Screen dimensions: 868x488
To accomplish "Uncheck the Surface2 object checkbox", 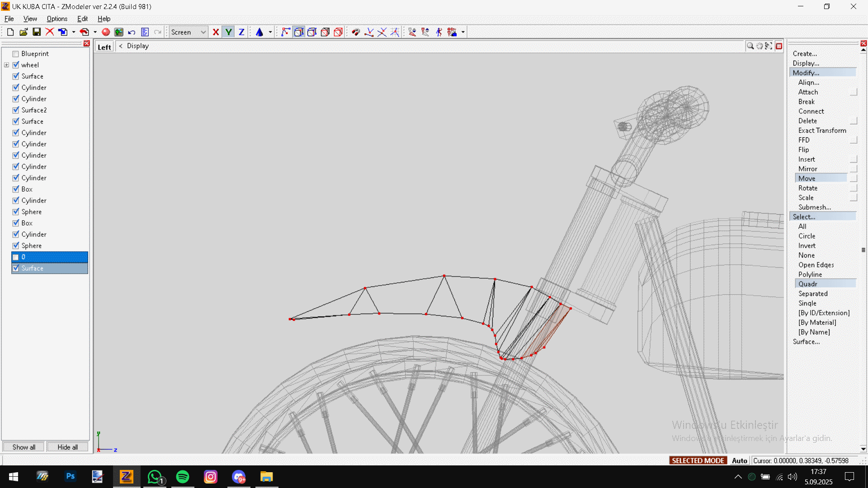I will click(16, 110).
